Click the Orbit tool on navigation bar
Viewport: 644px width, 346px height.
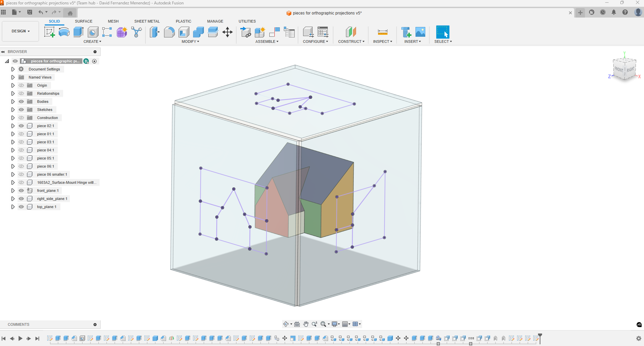pyautogui.click(x=287, y=324)
